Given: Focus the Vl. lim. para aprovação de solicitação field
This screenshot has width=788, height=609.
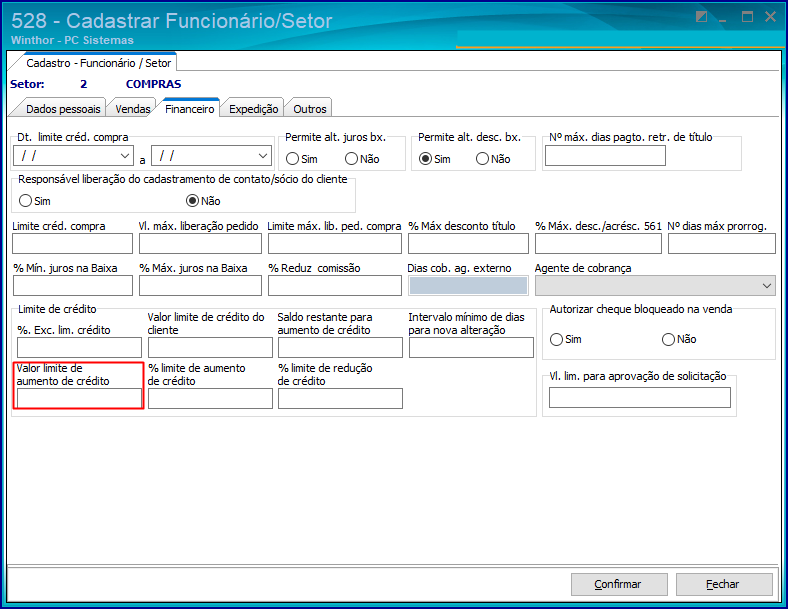Looking at the screenshot, I should click(x=640, y=397).
